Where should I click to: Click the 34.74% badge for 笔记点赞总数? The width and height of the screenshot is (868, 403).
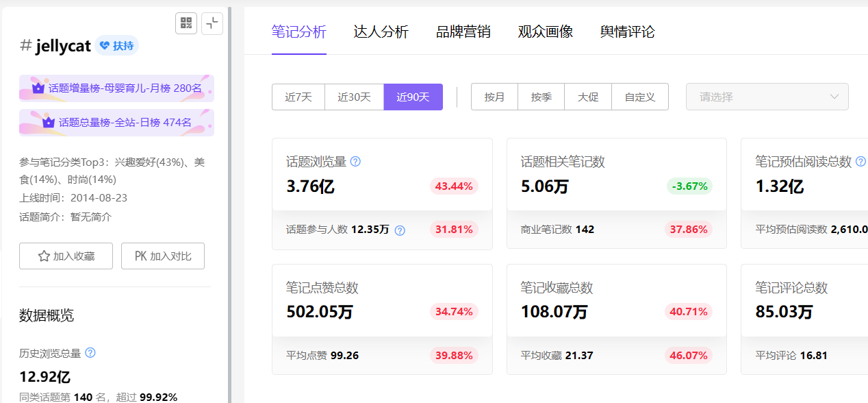pos(455,312)
